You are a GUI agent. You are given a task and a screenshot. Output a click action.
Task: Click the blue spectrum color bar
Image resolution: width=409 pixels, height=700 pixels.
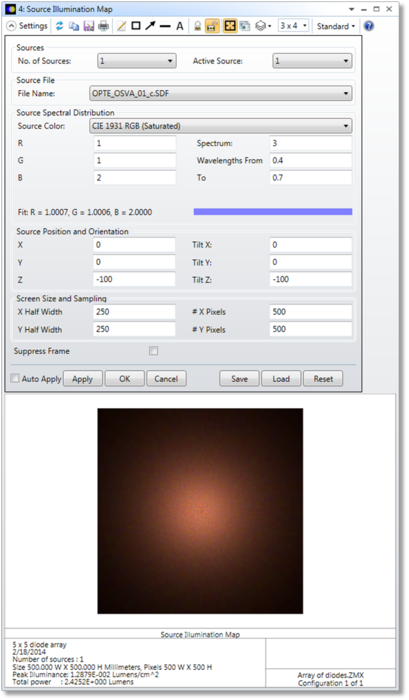[273, 212]
